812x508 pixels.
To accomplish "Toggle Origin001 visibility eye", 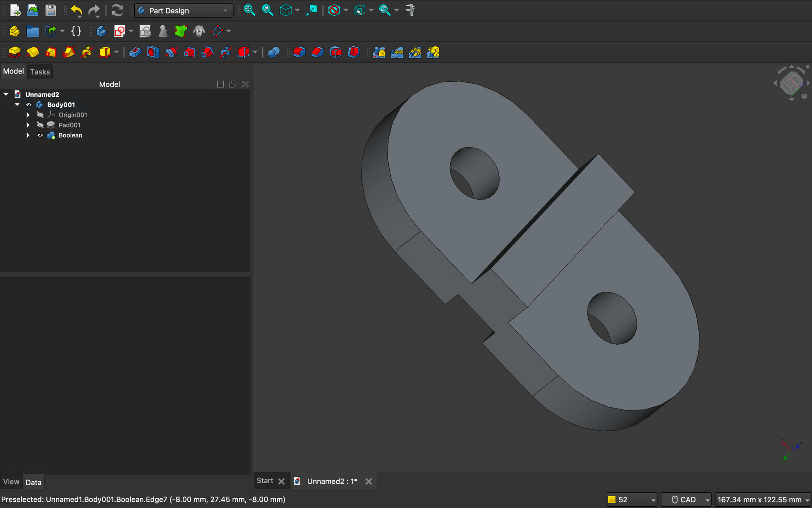I will click(40, 115).
